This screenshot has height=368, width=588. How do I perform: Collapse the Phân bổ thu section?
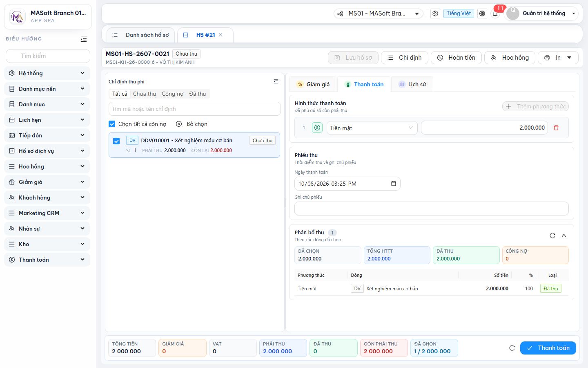tap(564, 236)
